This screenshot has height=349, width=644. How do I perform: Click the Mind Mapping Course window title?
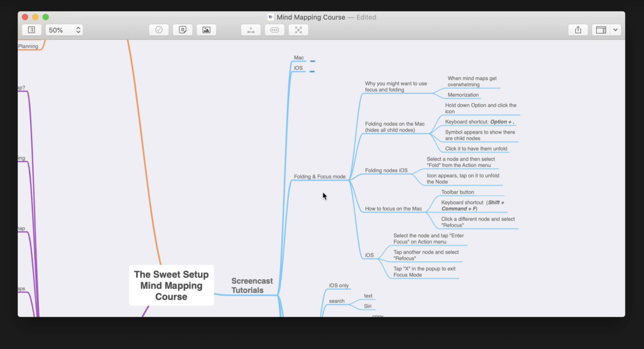[311, 17]
